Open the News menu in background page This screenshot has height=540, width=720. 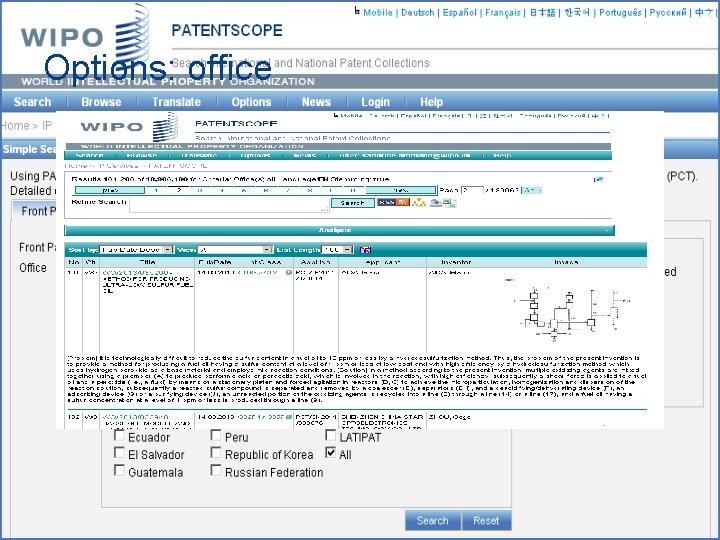(316, 102)
